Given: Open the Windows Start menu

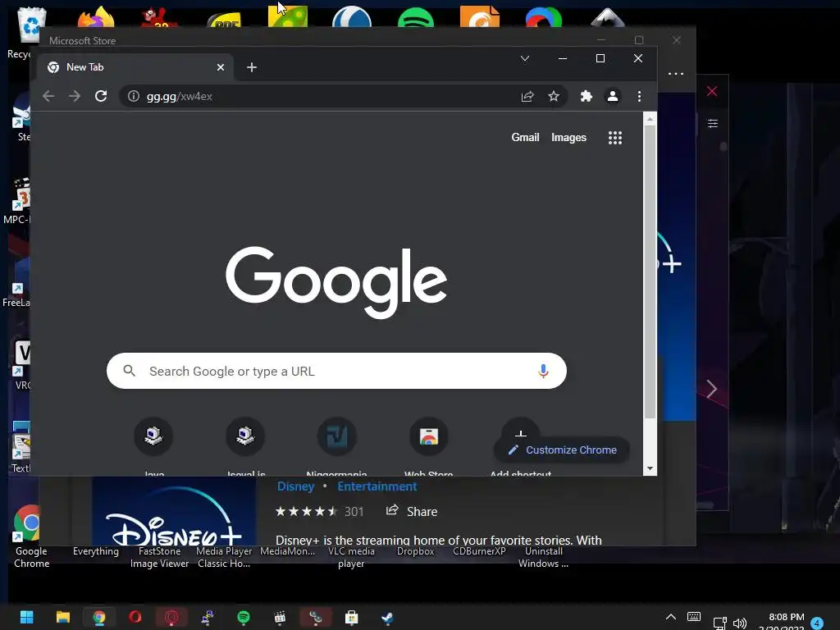Looking at the screenshot, I should (26, 617).
